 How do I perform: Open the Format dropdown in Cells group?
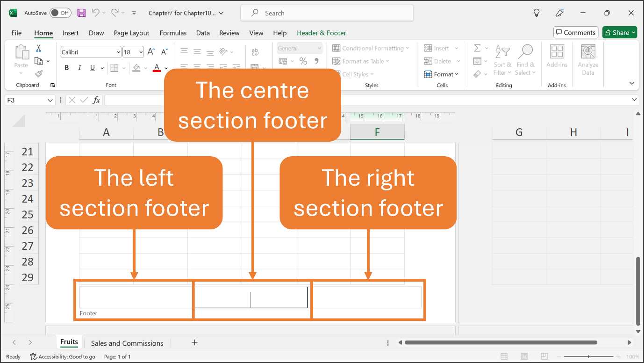click(x=441, y=74)
